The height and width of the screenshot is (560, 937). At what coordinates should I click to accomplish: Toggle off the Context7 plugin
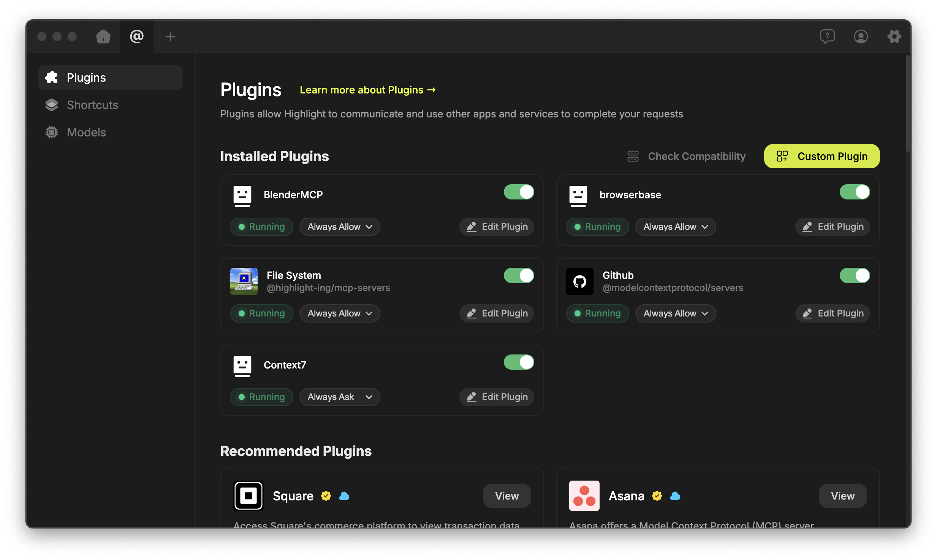[519, 362]
